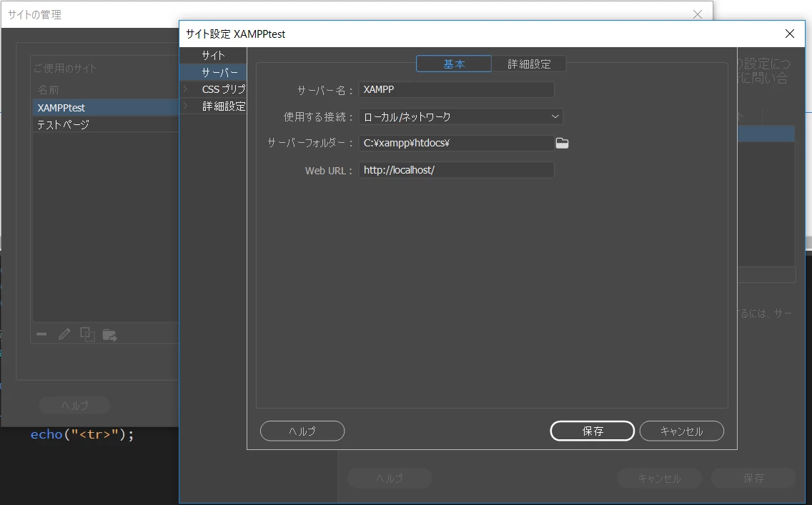Open the 使用する接続 dropdown
This screenshot has width=812, height=505.
[460, 117]
